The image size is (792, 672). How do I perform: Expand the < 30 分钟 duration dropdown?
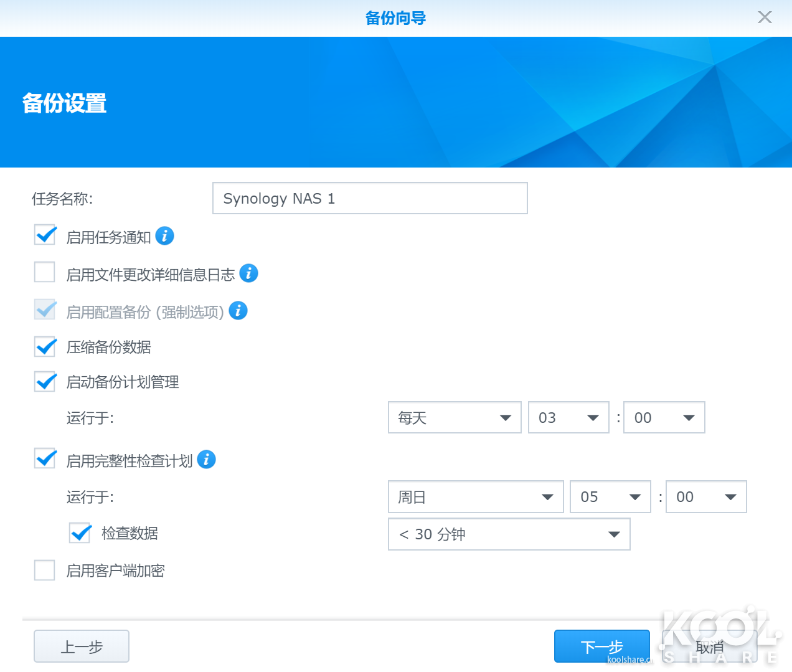509,534
